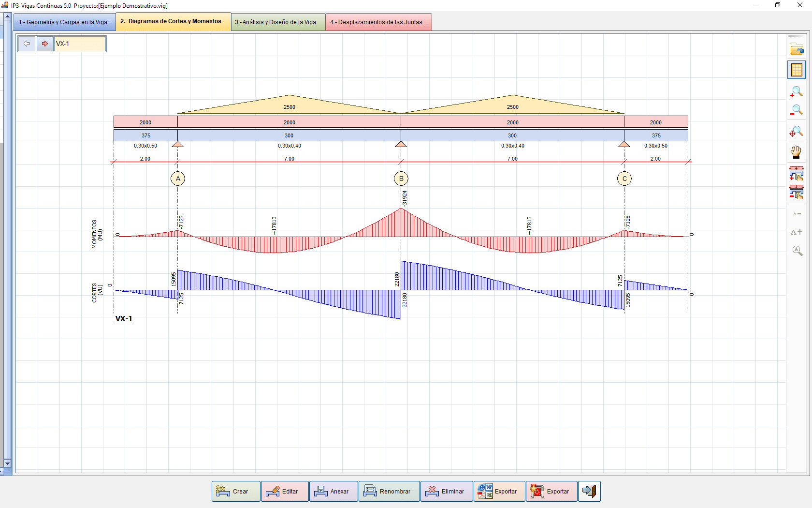Open a saved project with the folder icon
Screen dimensions: 812x508
pyautogui.click(x=797, y=49)
